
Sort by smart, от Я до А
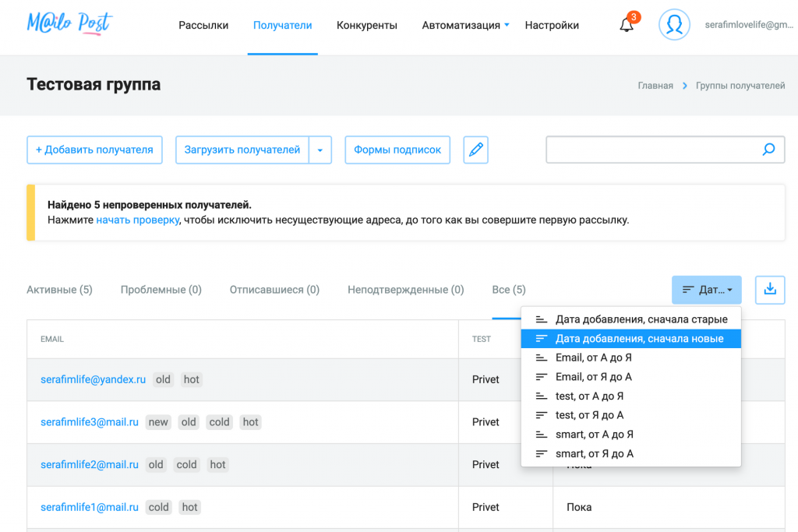(x=631, y=453)
